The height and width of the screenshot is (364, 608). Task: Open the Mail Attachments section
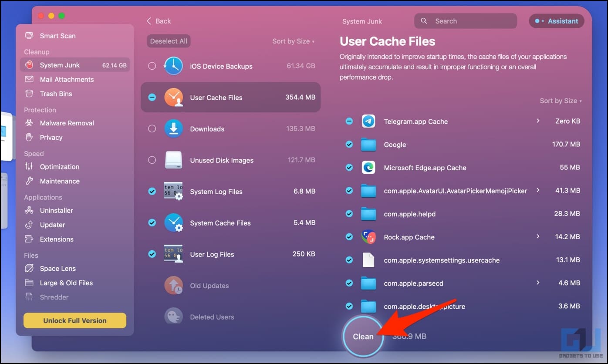click(74, 79)
